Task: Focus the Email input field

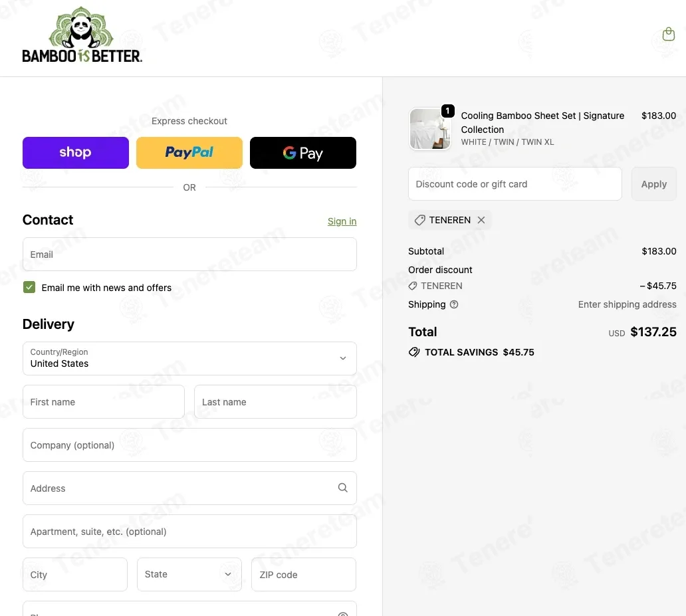Action: point(189,255)
